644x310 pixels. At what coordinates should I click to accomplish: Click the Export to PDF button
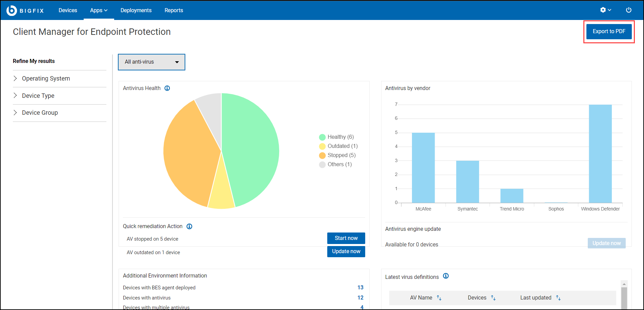coord(609,31)
